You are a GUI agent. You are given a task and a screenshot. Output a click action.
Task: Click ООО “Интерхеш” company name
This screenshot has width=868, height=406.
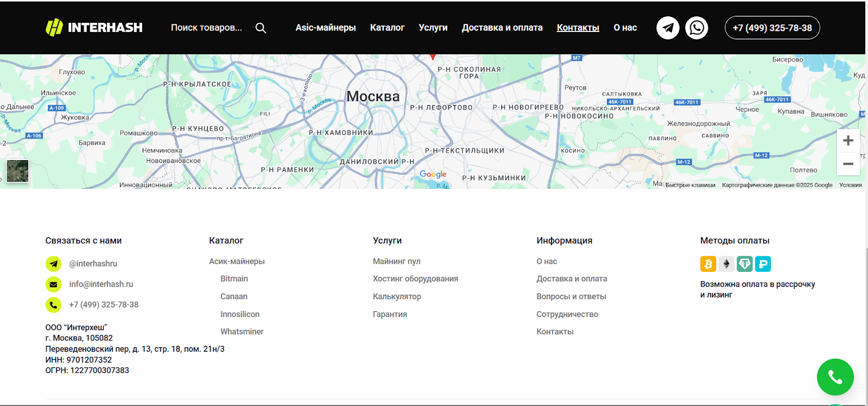pyautogui.click(x=76, y=327)
